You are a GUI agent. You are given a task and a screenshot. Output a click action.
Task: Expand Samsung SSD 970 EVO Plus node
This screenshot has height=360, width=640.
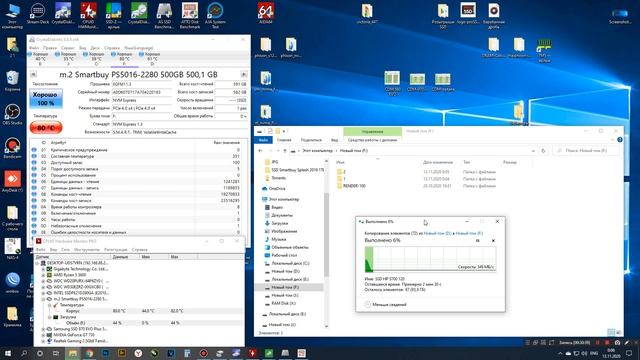pyautogui.click(x=43, y=329)
